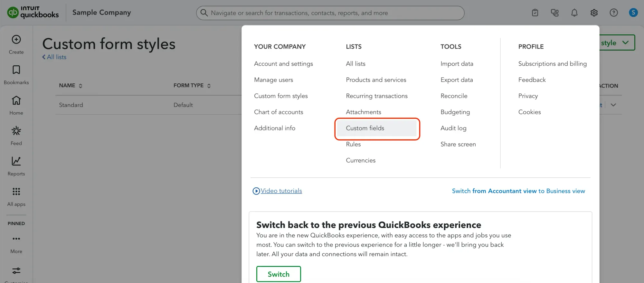Image resolution: width=644 pixels, height=283 pixels.
Task: Open Bookmarks from the sidebar
Action: 16,74
